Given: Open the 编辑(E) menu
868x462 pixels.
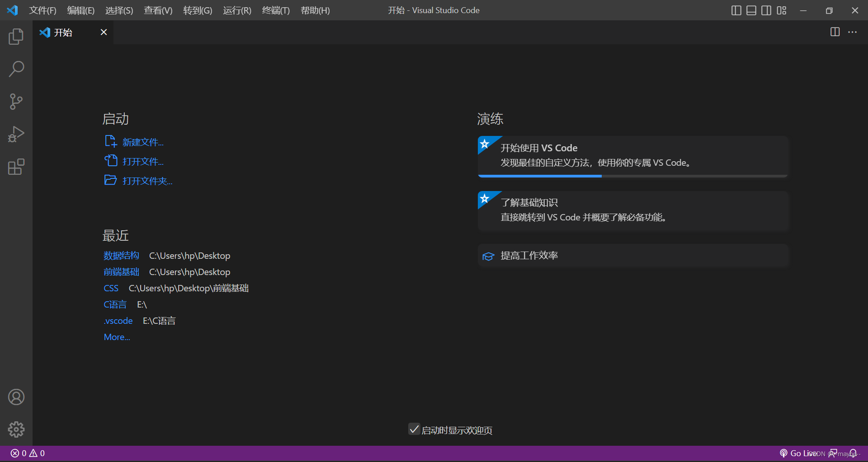Looking at the screenshot, I should [x=80, y=10].
